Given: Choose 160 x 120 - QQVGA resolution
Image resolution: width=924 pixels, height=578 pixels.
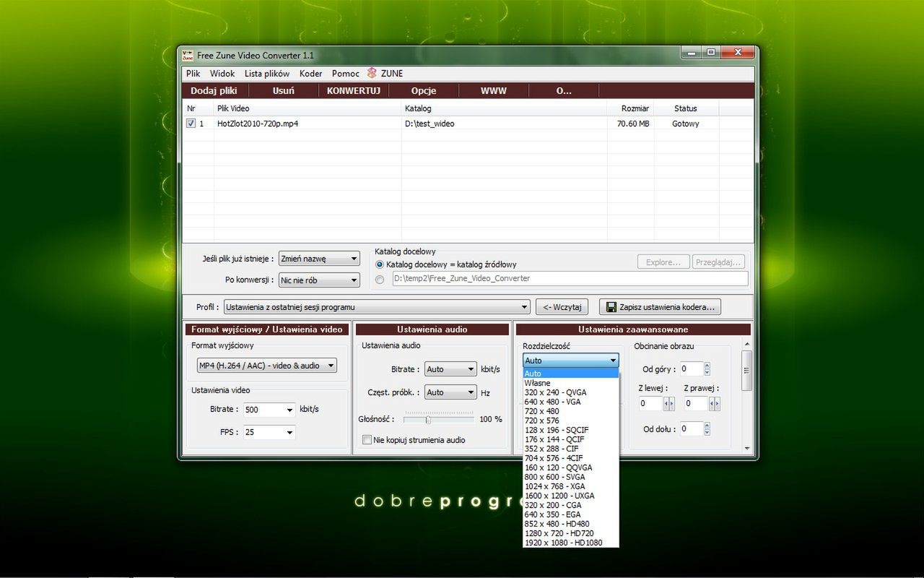Looking at the screenshot, I should pyautogui.click(x=571, y=467).
